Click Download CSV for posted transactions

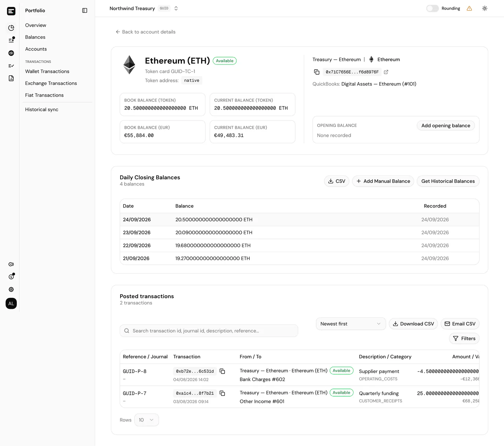pos(413,324)
